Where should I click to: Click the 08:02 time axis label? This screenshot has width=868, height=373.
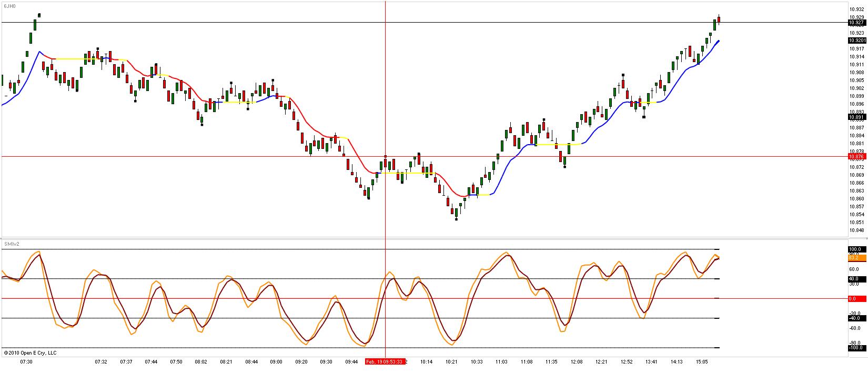[x=201, y=362]
